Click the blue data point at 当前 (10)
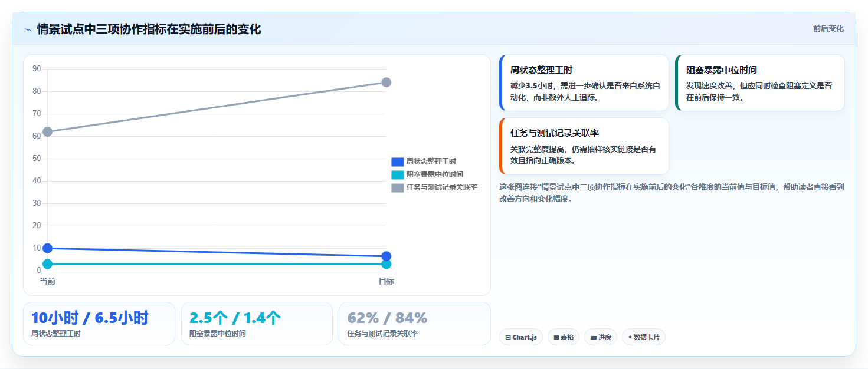The height and width of the screenshot is (369, 868). pos(48,248)
